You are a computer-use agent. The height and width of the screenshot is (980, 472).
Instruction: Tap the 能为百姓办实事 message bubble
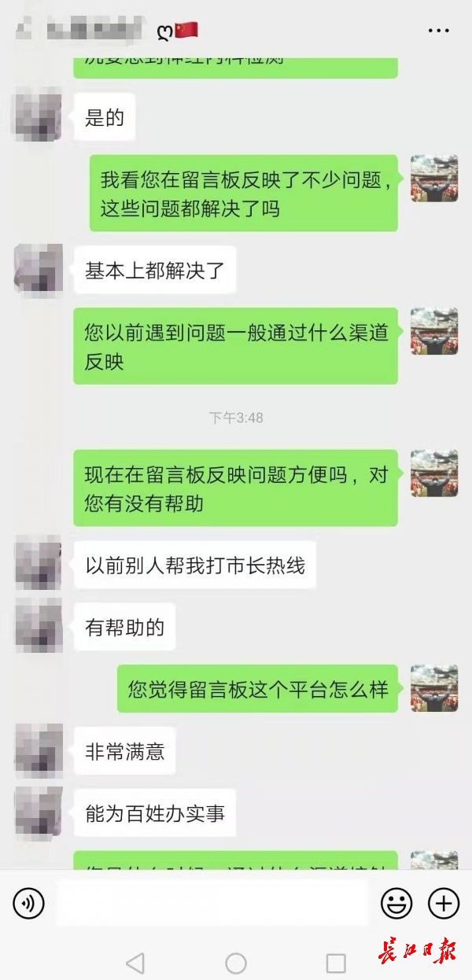click(155, 813)
